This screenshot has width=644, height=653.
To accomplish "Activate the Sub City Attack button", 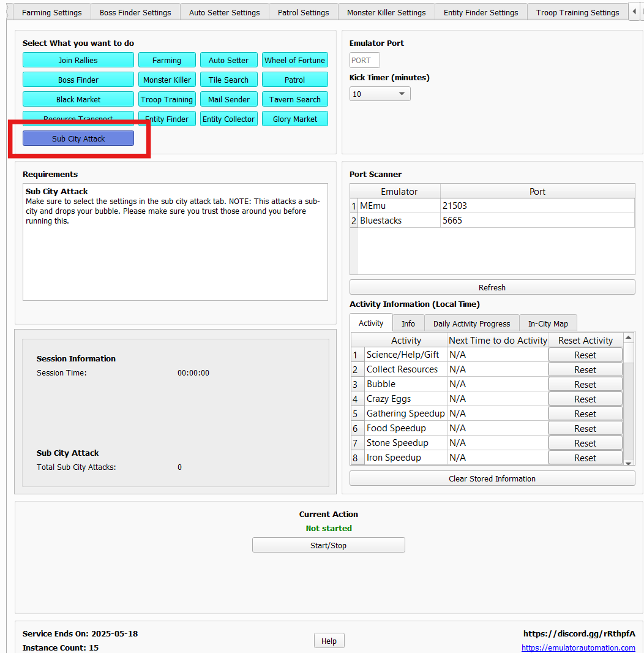I will [78, 138].
